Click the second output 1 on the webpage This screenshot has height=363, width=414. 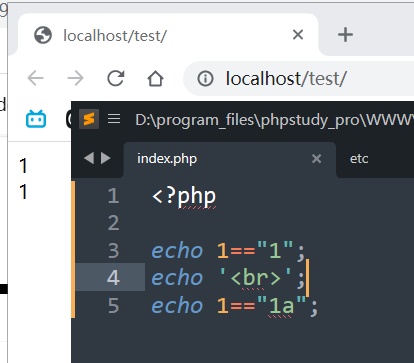pos(23,192)
